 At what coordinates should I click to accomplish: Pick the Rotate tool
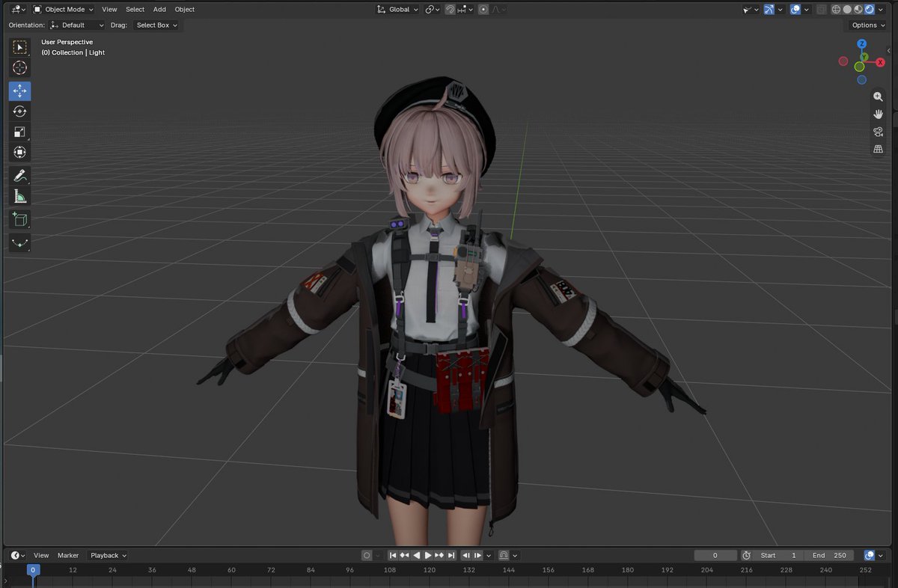point(20,111)
